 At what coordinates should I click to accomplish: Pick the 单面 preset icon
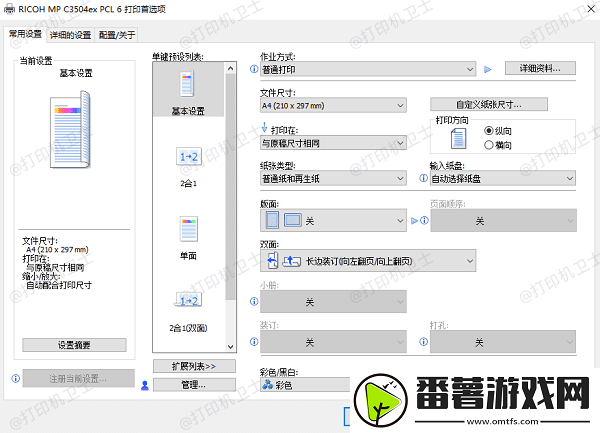pyautogui.click(x=189, y=229)
